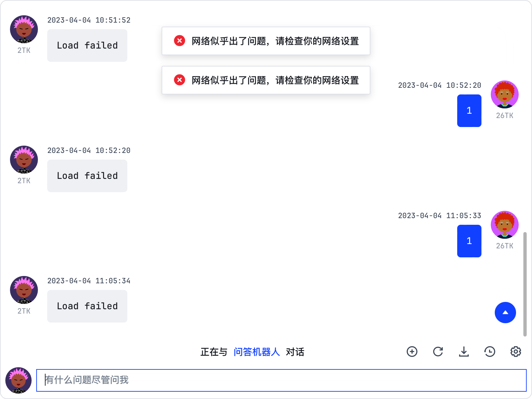Click the first 网络似乎出了问题 error bubble
532x399 pixels.
(266, 41)
